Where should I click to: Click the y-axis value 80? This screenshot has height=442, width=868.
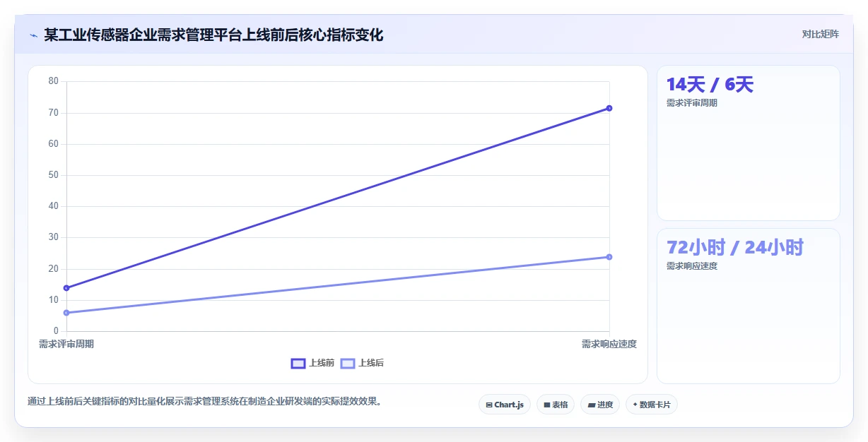(53, 81)
